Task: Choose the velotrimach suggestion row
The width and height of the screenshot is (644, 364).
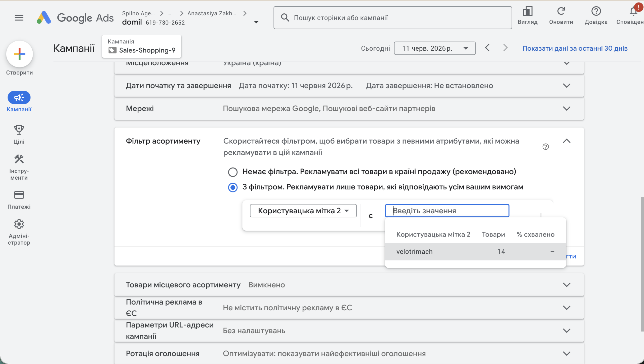Action: (475, 252)
